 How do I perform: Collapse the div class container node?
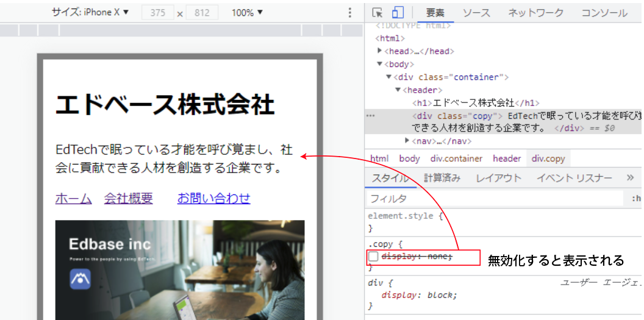(x=388, y=77)
